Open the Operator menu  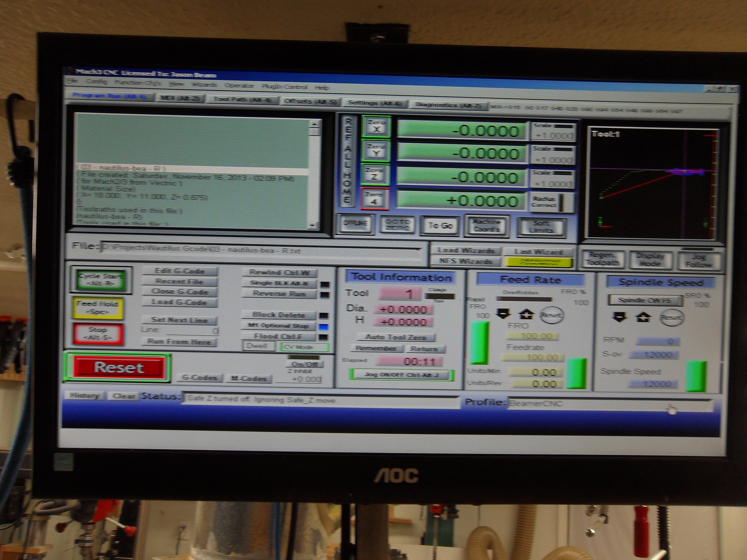(x=239, y=86)
